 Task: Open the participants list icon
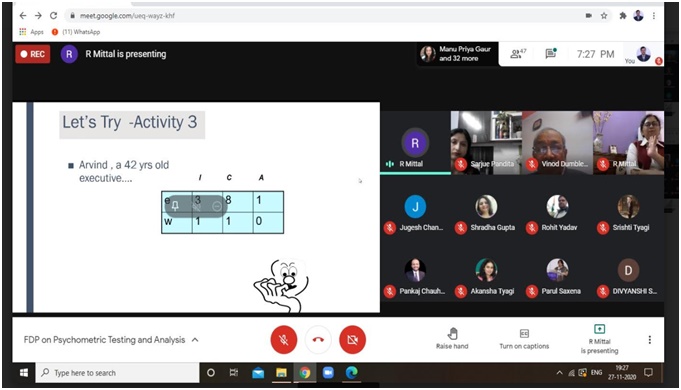[518, 54]
